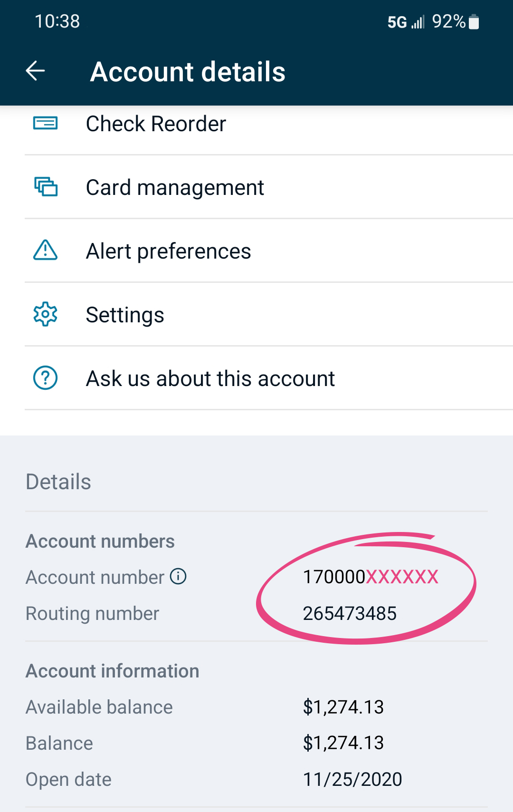Tap the masked account number value
Screen dimensions: 513x812
coord(370,577)
